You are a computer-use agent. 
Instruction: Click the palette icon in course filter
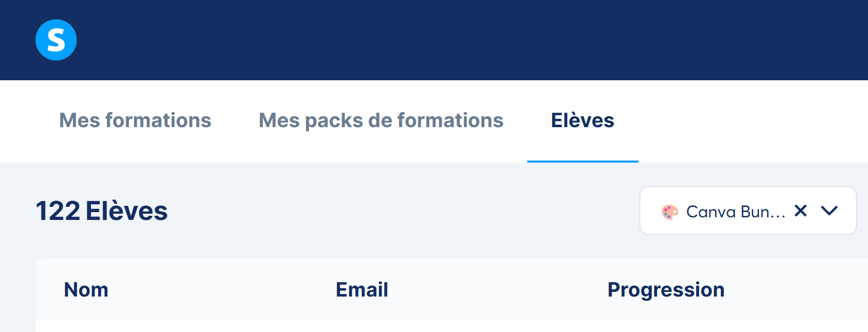coord(670,212)
